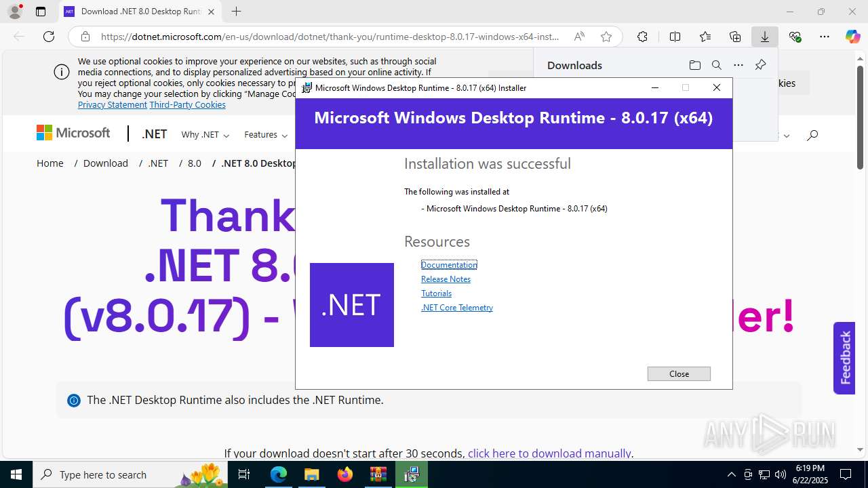Toggle Split screen icon
Viewport: 868px width, 488px height.
(x=675, y=37)
